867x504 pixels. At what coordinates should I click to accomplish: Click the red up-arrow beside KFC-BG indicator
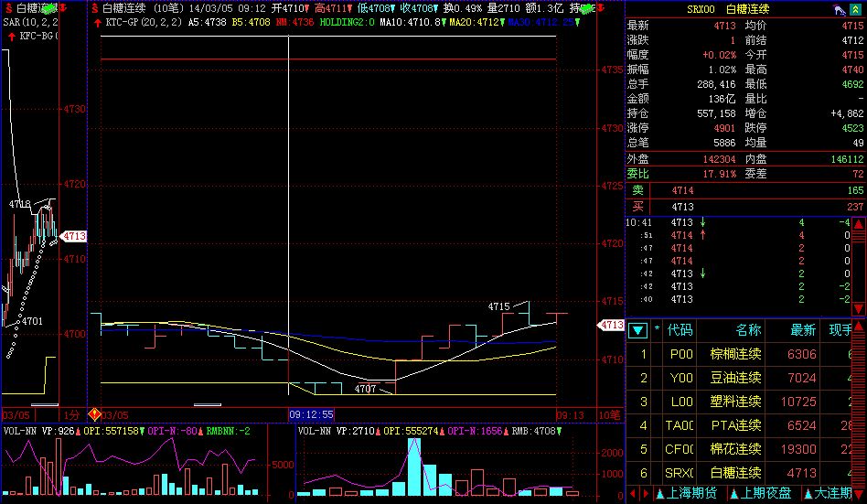click(10, 36)
